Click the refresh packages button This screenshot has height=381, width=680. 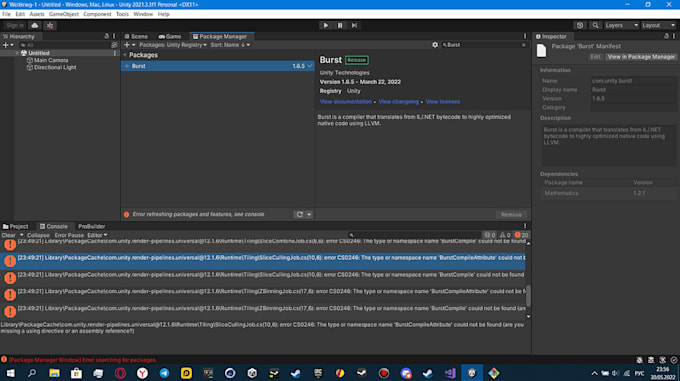299,215
